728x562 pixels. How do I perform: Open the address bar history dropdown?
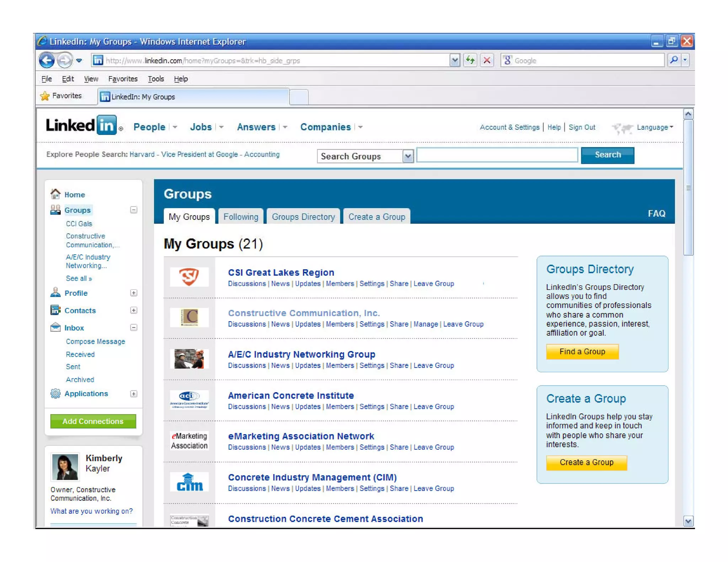[x=454, y=60]
